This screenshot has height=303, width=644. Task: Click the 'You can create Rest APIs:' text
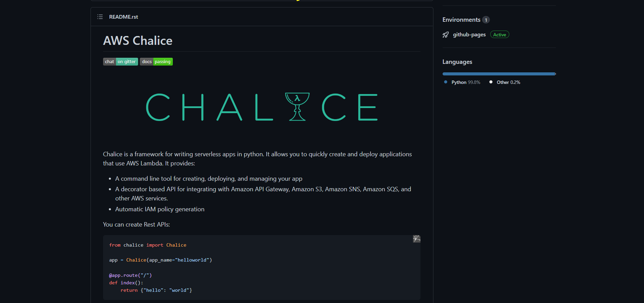click(136, 225)
